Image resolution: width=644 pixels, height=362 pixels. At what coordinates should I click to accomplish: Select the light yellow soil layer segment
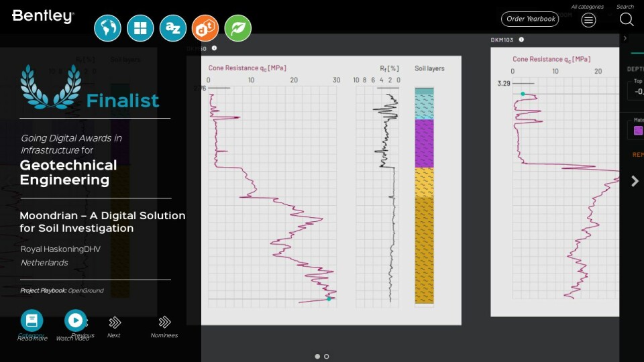tap(424, 182)
